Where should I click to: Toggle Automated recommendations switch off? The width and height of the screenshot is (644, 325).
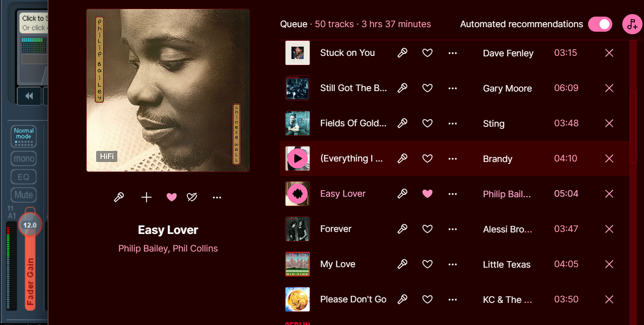600,24
